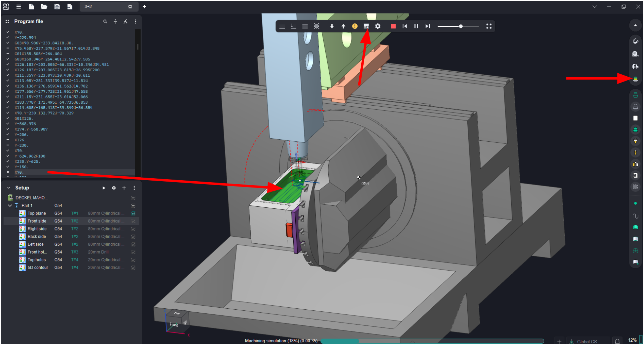Open simulation settings gear in toolbar

click(x=378, y=26)
